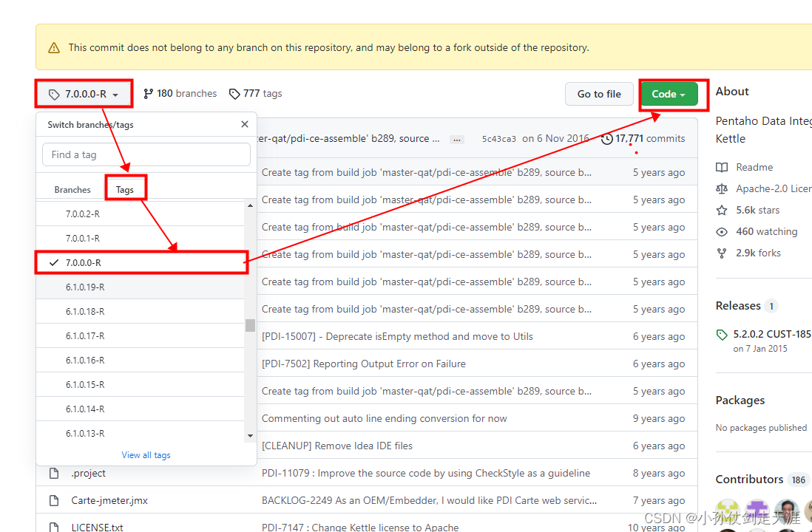
Task: Click the Readme book icon
Action: (722, 167)
